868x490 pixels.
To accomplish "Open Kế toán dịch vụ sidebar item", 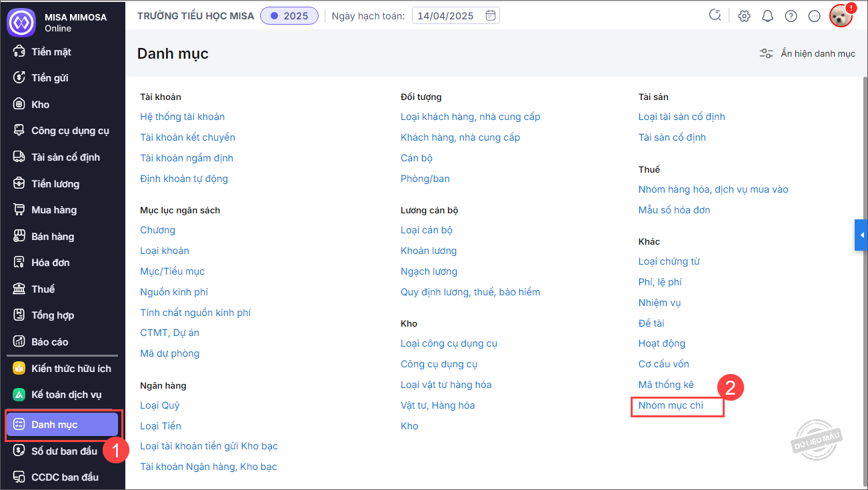I will (x=66, y=395).
